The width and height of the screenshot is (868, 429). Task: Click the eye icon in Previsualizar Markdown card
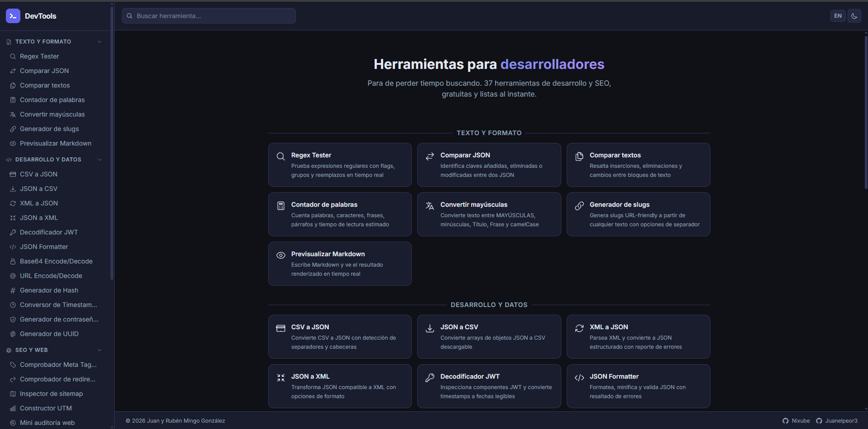pyautogui.click(x=281, y=255)
